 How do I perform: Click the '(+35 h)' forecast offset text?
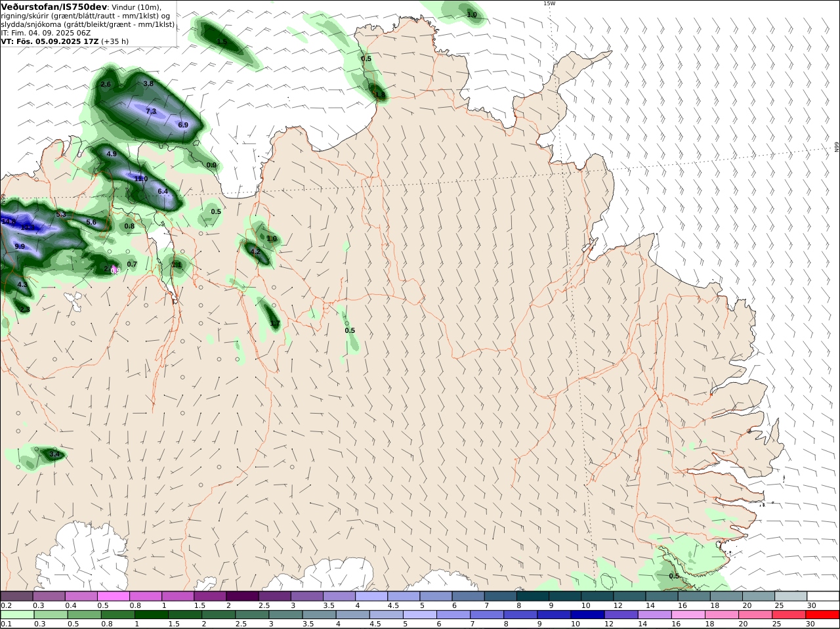(115, 41)
